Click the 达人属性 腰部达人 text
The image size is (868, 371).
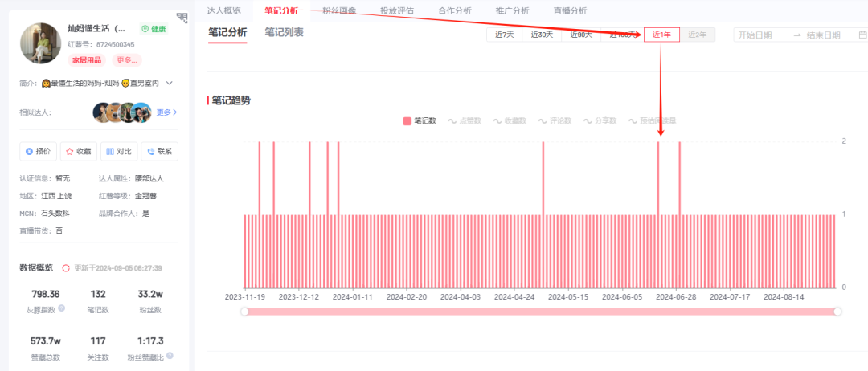pyautogui.click(x=131, y=178)
